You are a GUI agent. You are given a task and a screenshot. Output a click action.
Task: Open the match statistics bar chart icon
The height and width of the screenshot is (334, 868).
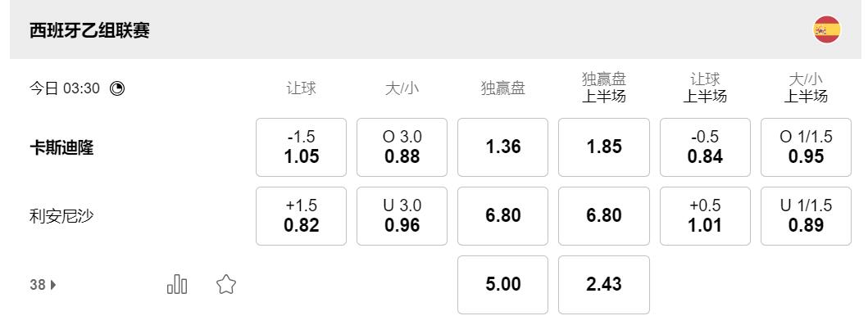(177, 285)
